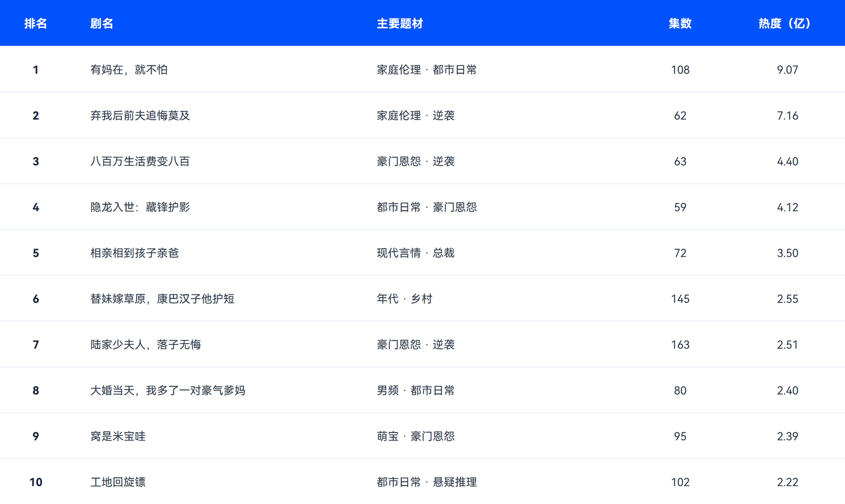Select the episode count 72
The width and height of the screenshot is (845, 504).
680,253
